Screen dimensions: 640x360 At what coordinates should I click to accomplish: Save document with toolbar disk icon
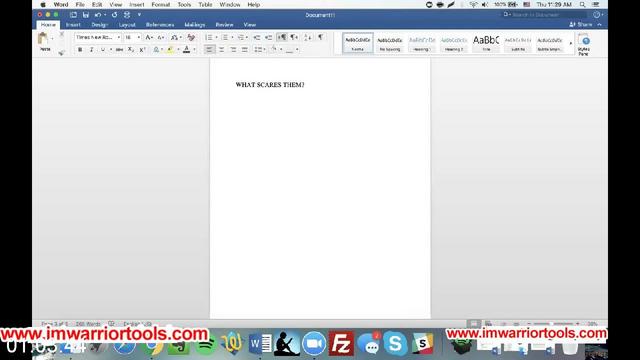86,15
